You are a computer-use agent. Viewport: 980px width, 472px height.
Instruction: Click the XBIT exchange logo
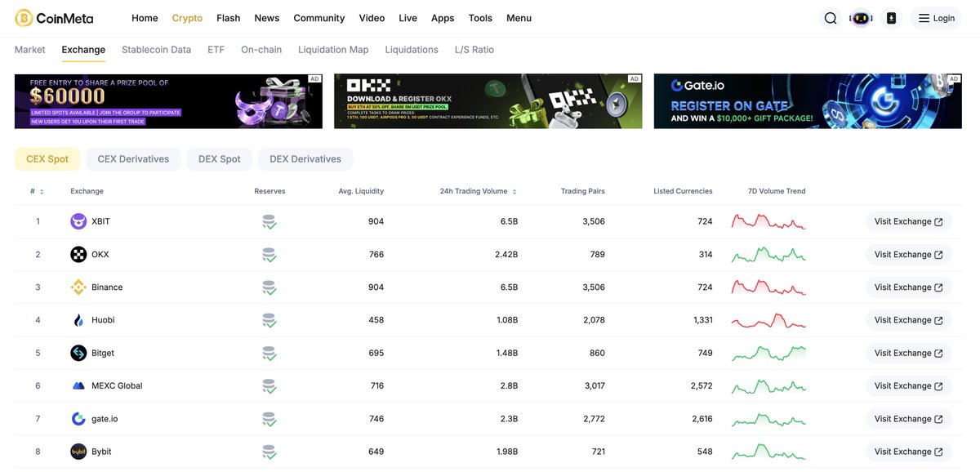pyautogui.click(x=78, y=221)
